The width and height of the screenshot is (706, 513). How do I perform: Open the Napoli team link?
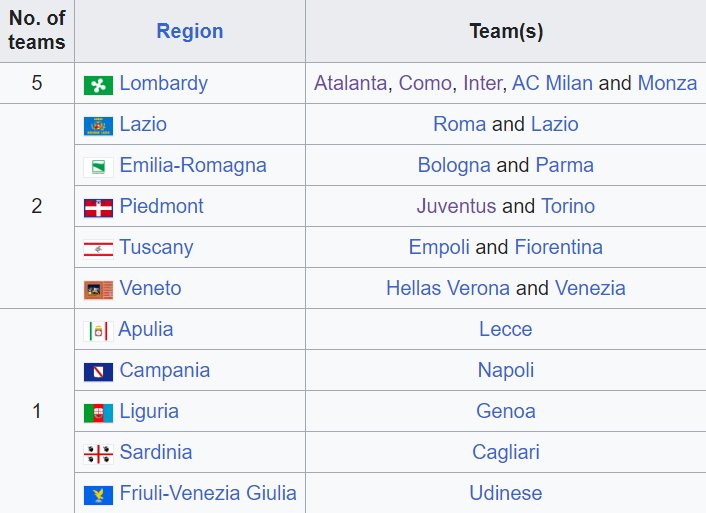(506, 370)
